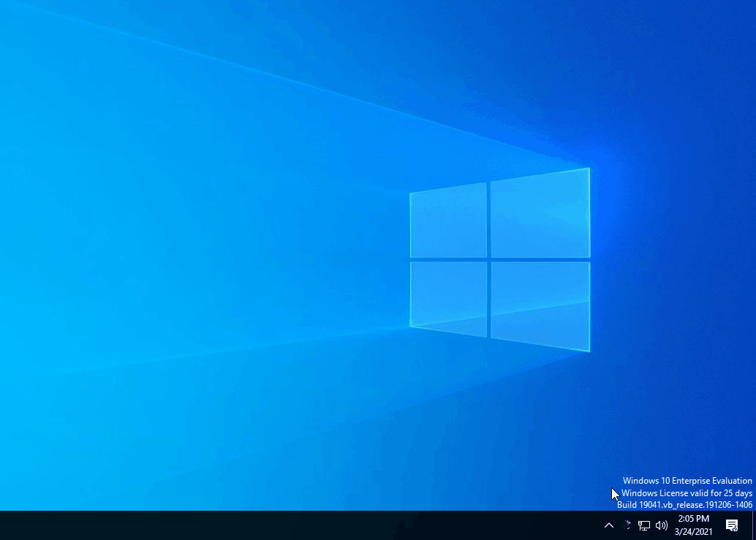The height and width of the screenshot is (540, 756).
Task: Click the Windows License valid for 25 days text
Action: coord(687,493)
